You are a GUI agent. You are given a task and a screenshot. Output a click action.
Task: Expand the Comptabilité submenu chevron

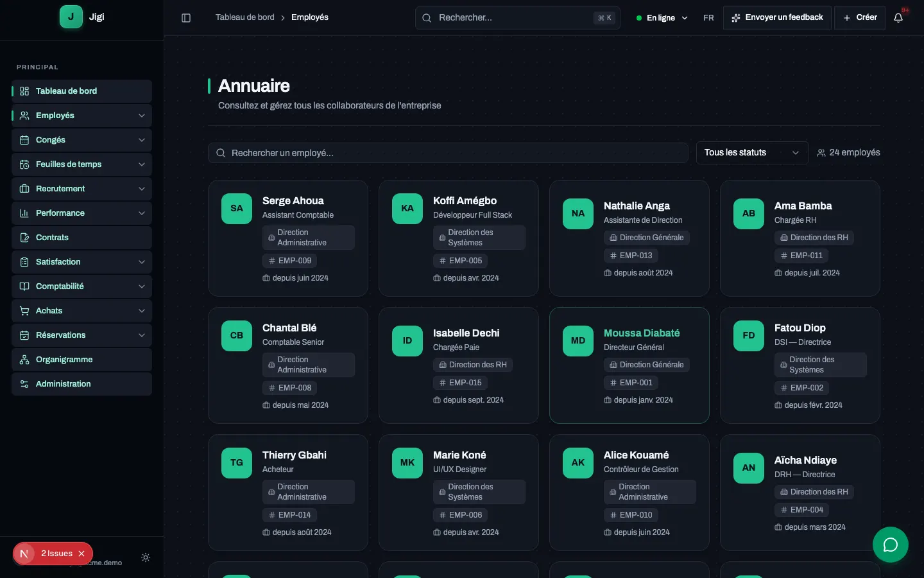(142, 286)
